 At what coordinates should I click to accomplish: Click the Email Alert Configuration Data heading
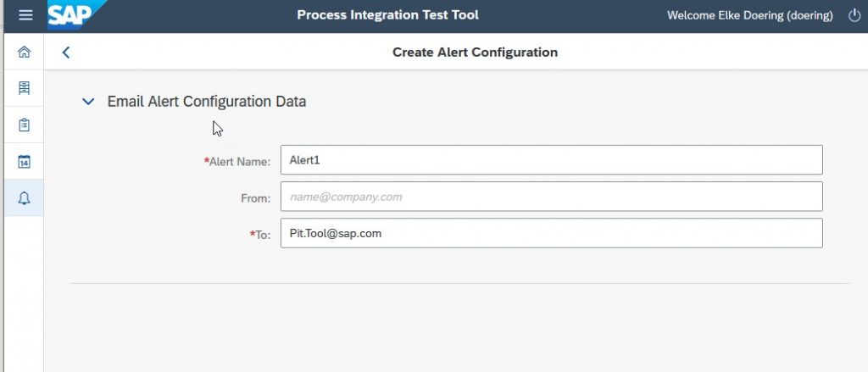click(207, 102)
